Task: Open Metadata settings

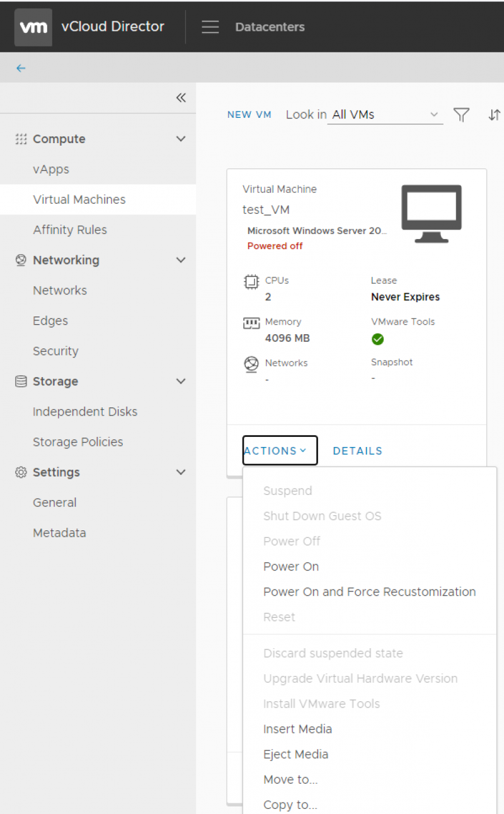Action: (x=59, y=532)
